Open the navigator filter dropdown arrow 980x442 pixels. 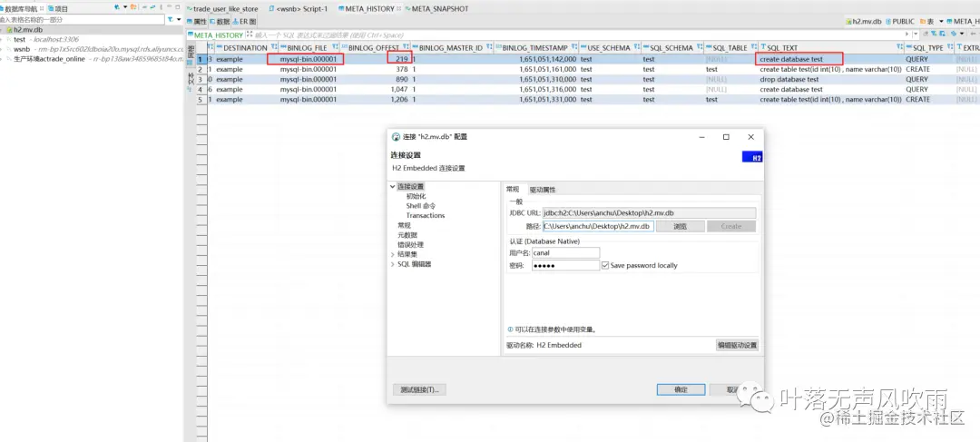[178, 19]
